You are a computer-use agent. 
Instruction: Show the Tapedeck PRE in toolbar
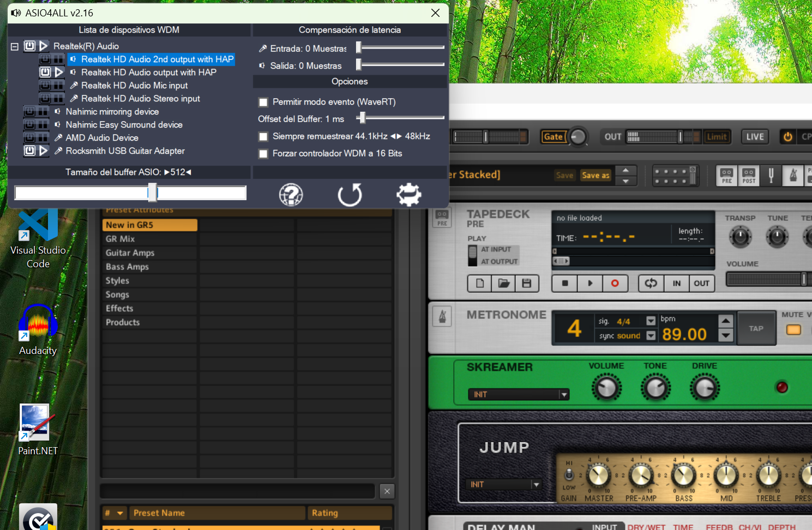pos(727,176)
